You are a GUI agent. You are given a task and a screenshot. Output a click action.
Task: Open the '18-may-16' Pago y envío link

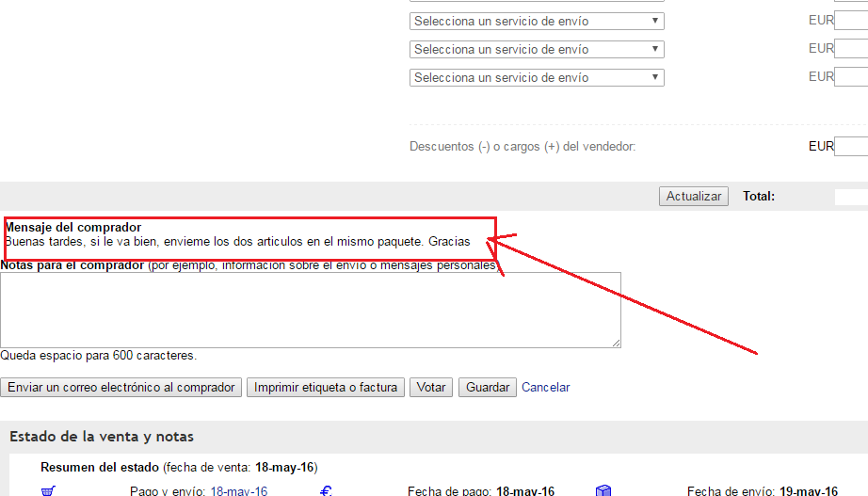coord(238,490)
